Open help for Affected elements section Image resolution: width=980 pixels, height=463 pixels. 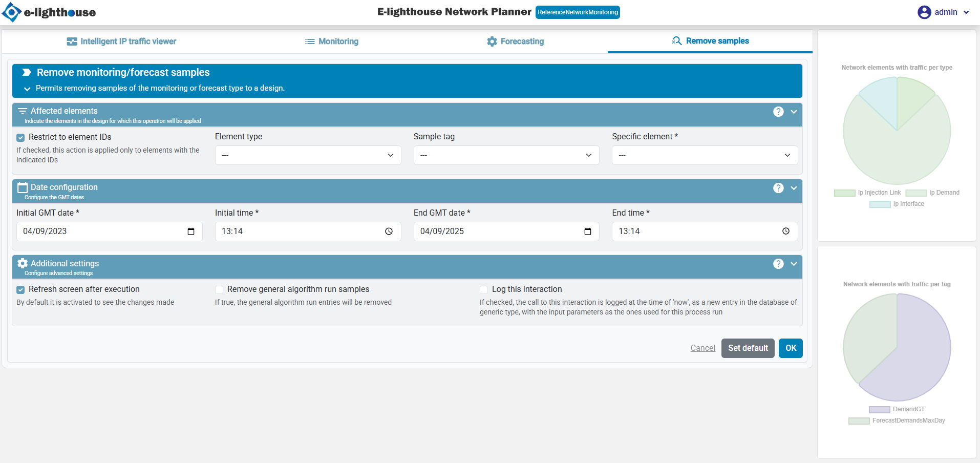point(778,112)
